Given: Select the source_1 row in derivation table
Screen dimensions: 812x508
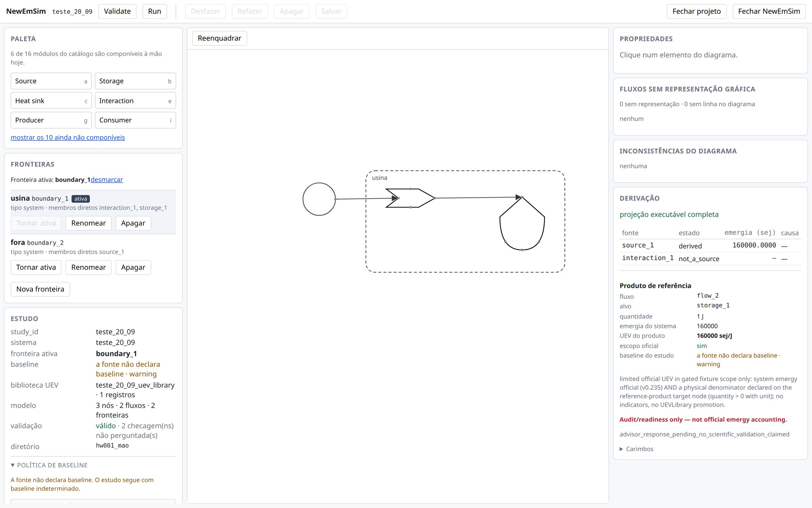Looking at the screenshot, I should point(710,246).
